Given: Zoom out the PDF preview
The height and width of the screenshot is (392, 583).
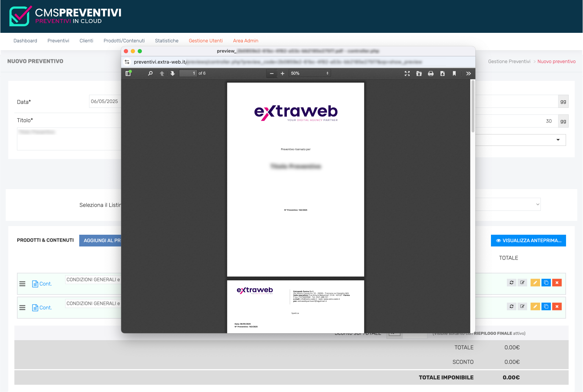Looking at the screenshot, I should point(272,73).
